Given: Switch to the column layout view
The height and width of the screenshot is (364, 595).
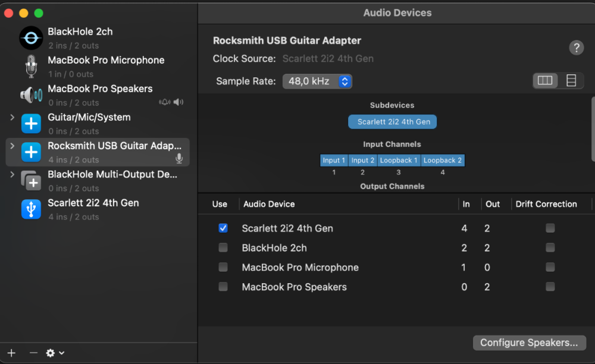Looking at the screenshot, I should click(x=545, y=81).
